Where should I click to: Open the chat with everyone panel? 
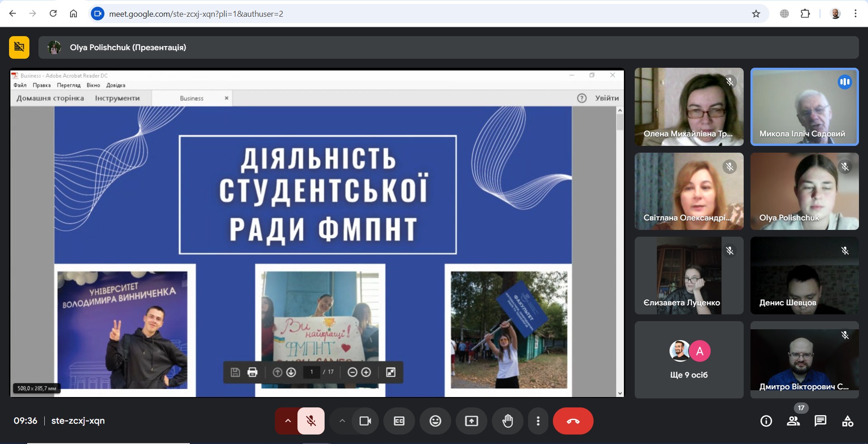(x=821, y=421)
